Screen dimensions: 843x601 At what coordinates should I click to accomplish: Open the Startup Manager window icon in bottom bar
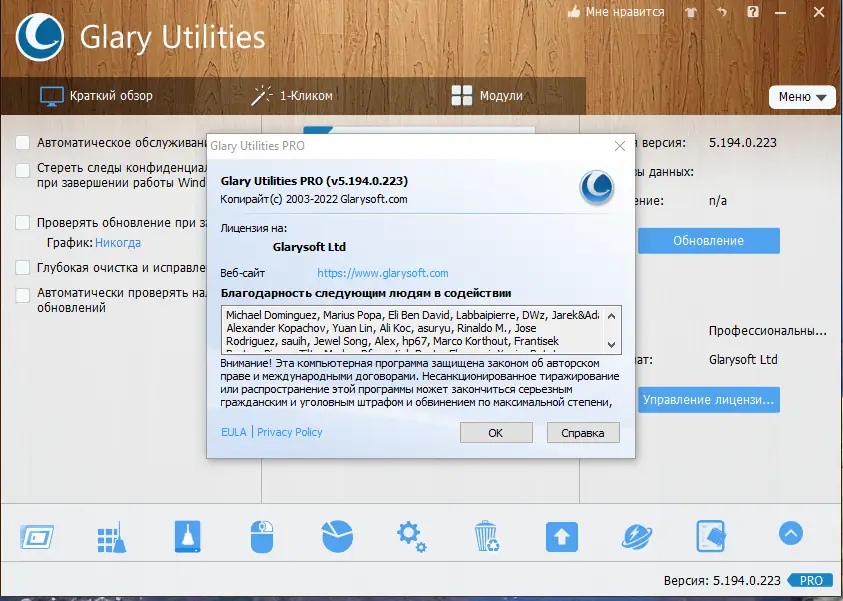37,537
